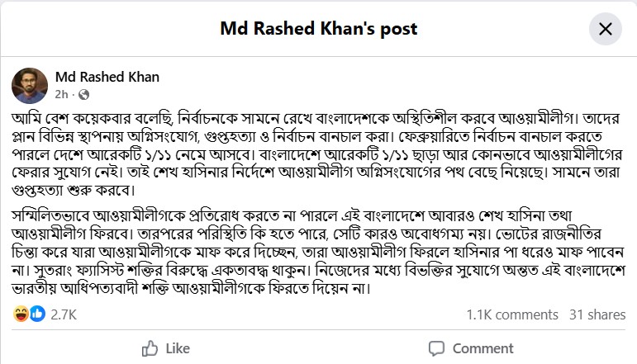Close the Md Rashed Khan's post dialog

pyautogui.click(x=605, y=29)
